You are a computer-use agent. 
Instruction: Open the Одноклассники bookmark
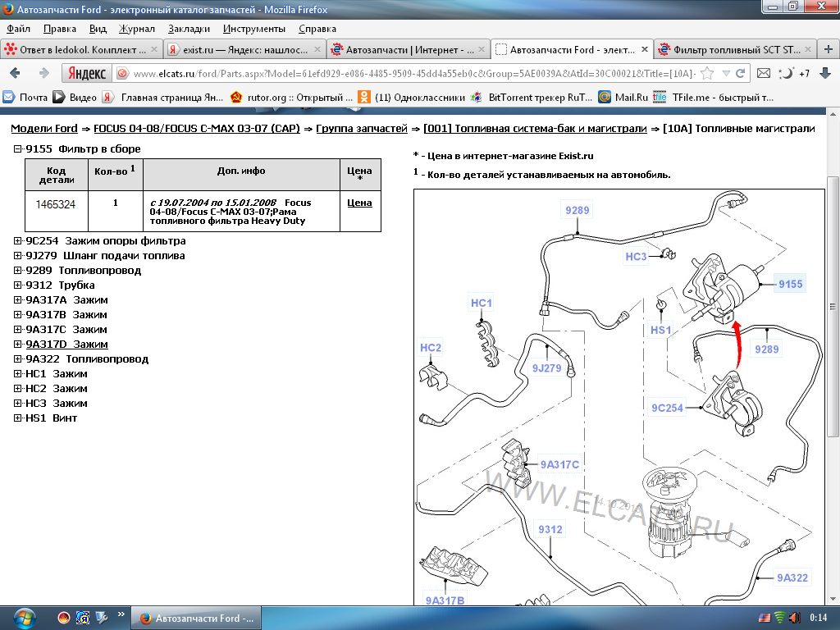[x=412, y=97]
